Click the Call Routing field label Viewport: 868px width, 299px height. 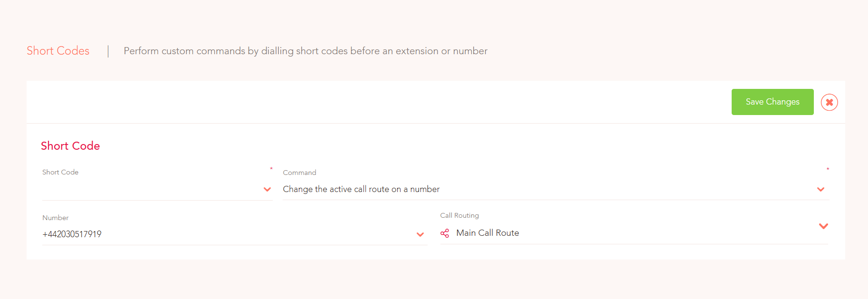pyautogui.click(x=459, y=215)
